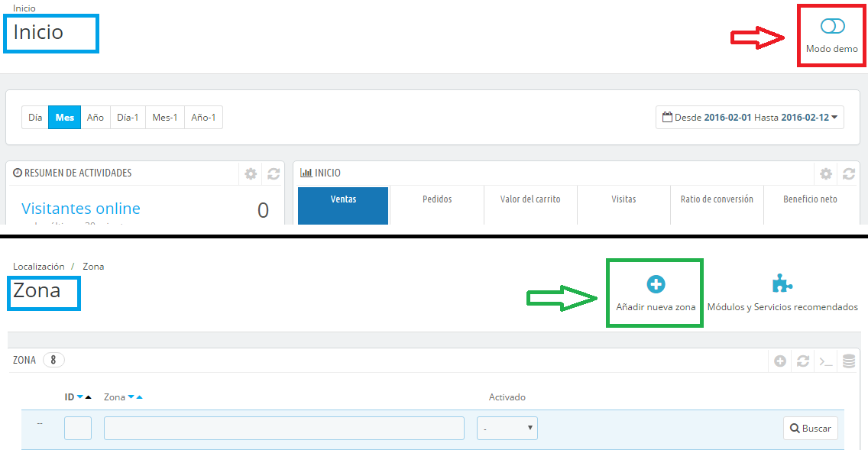This screenshot has height=450, width=868.
Task: Switch to the Ratio de conversión tab
Action: (x=717, y=206)
